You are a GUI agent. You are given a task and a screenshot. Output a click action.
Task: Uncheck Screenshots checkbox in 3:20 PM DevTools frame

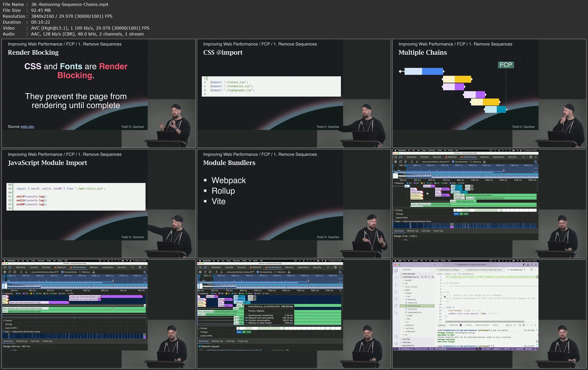coord(453,162)
